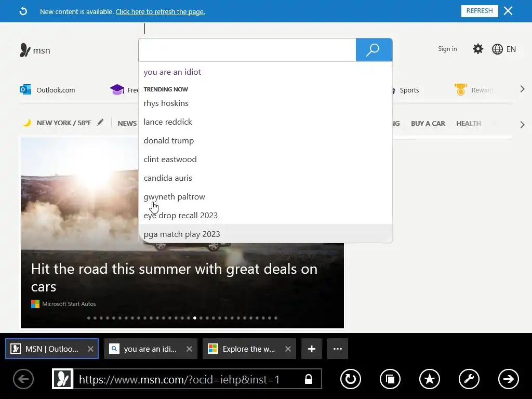Click the graduation cap icon
Image resolution: width=532 pixels, height=399 pixels.
pyautogui.click(x=117, y=90)
